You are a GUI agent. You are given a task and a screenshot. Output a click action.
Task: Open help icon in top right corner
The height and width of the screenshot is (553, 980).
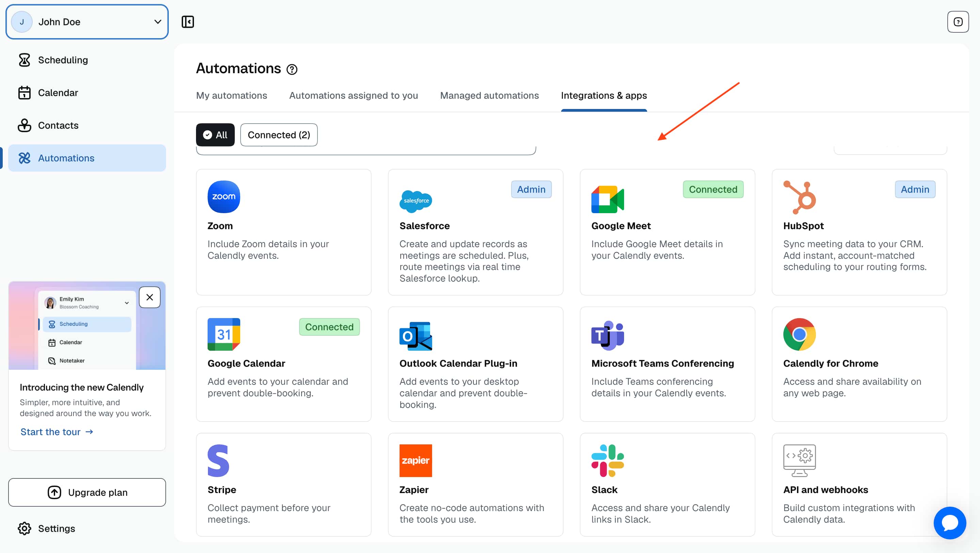(x=958, y=22)
